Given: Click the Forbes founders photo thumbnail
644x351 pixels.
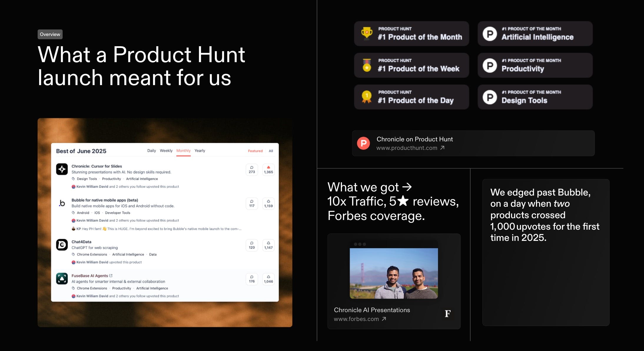Looking at the screenshot, I should [x=394, y=273].
